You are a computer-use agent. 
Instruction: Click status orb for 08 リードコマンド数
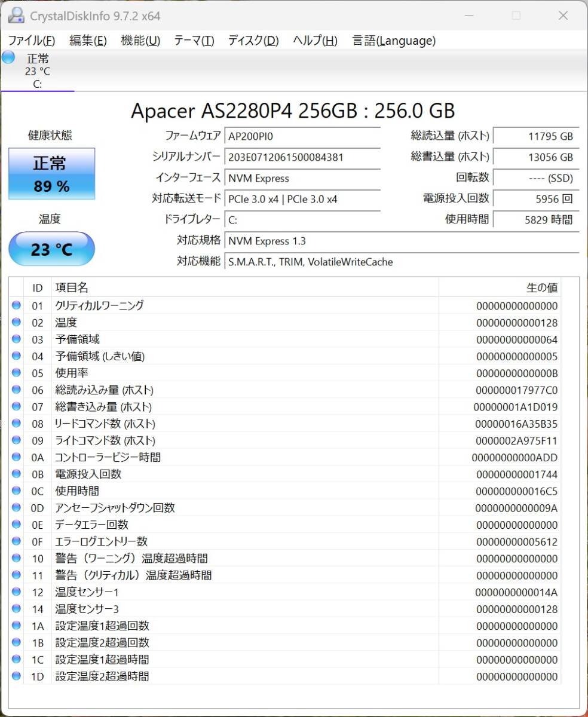click(x=16, y=424)
